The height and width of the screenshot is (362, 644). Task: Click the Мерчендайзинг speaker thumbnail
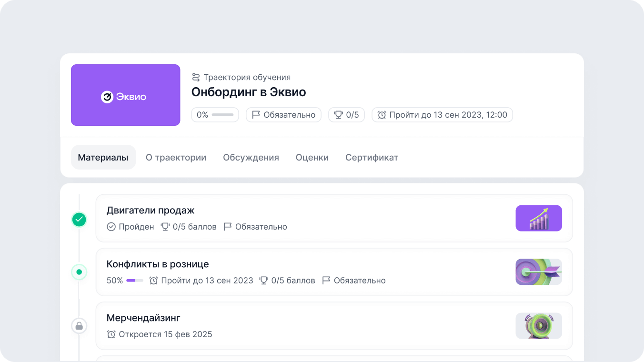(x=539, y=326)
